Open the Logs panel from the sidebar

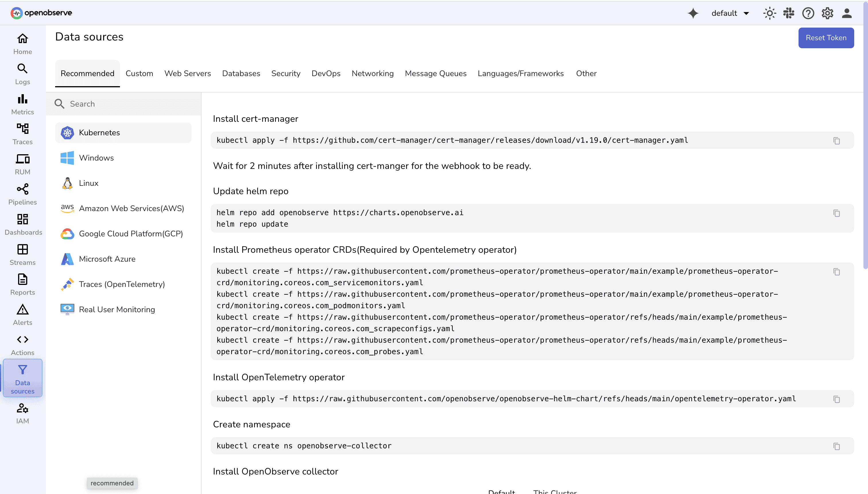[22, 74]
